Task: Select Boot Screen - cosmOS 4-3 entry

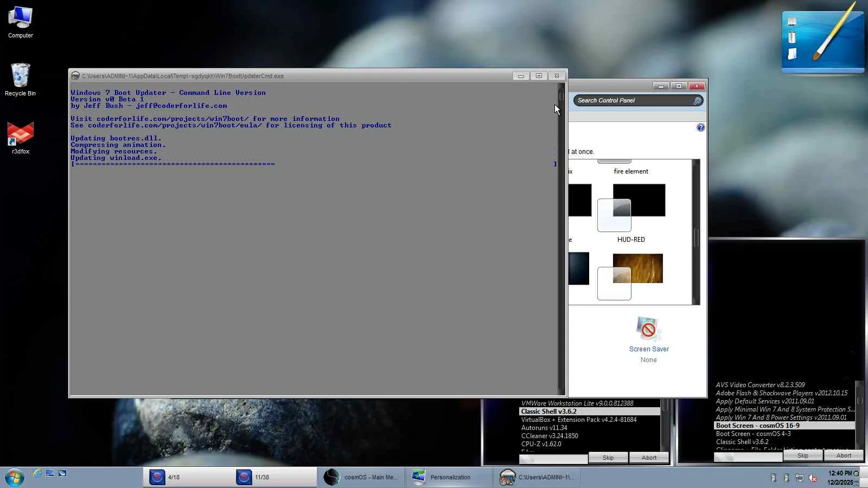Action: [x=753, y=434]
